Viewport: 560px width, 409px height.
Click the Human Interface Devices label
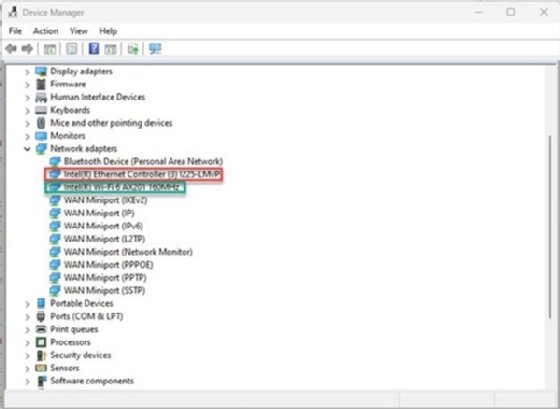(x=98, y=97)
